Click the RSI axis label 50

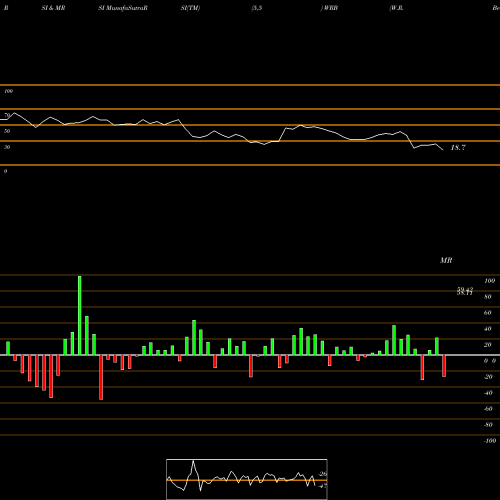pos(7,131)
